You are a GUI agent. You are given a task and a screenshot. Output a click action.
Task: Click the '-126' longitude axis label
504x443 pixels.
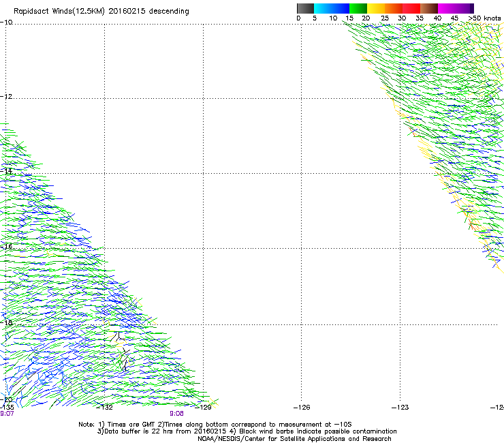coord(302,408)
